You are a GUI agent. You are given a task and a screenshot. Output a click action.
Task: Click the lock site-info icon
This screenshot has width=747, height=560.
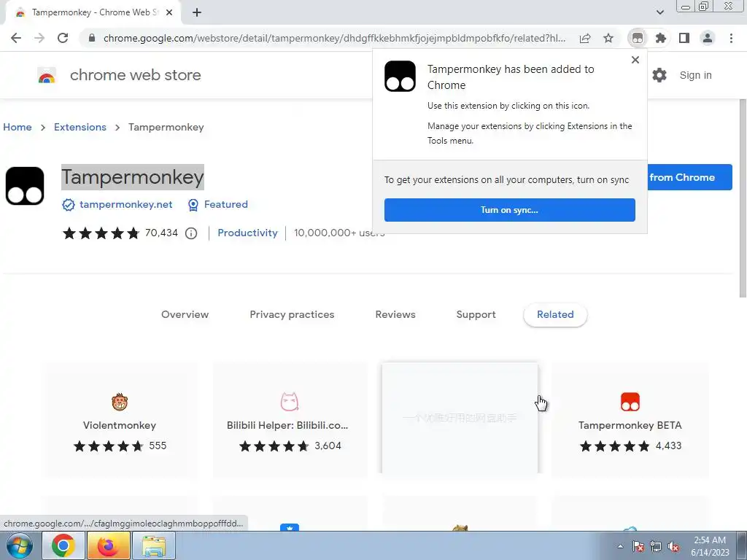pos(92,38)
